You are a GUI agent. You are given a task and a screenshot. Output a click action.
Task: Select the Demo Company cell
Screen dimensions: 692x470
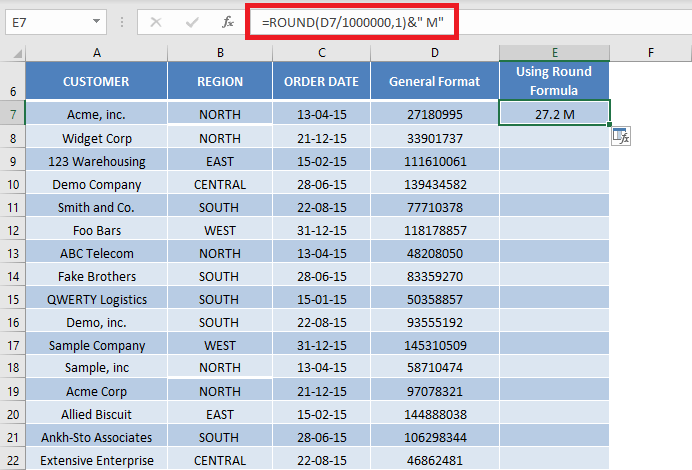(96, 184)
